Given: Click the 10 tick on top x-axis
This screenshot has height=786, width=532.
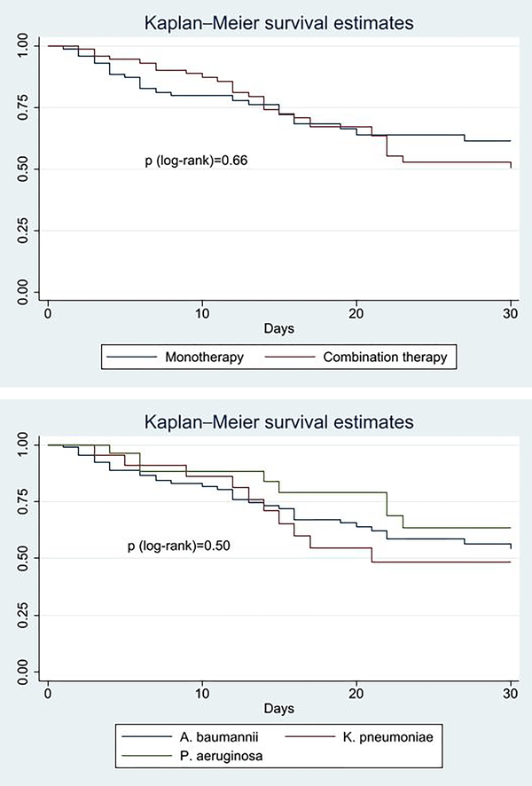Looking at the screenshot, I should click(x=202, y=313).
